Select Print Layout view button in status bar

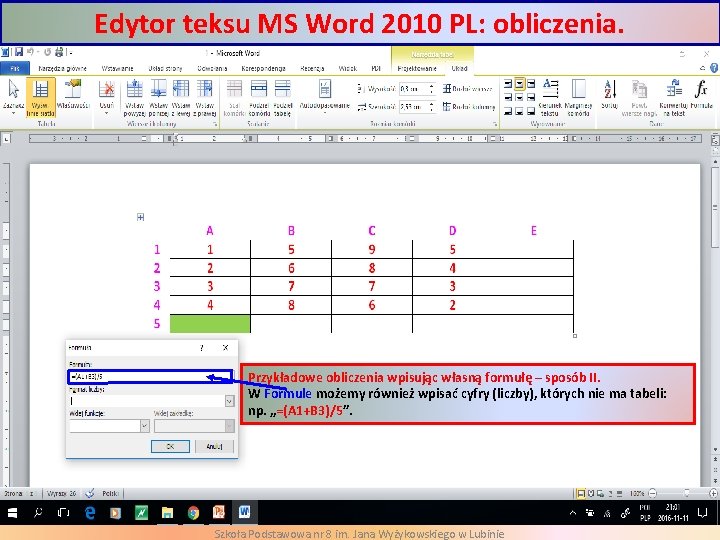(581, 494)
